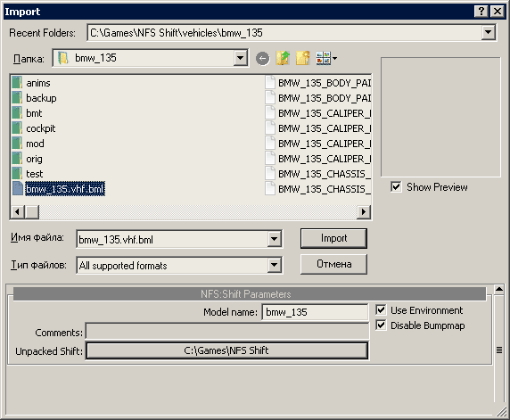Click the file list horizontal scroll thumb
Screen dimensions: 510x420
click(x=32, y=212)
